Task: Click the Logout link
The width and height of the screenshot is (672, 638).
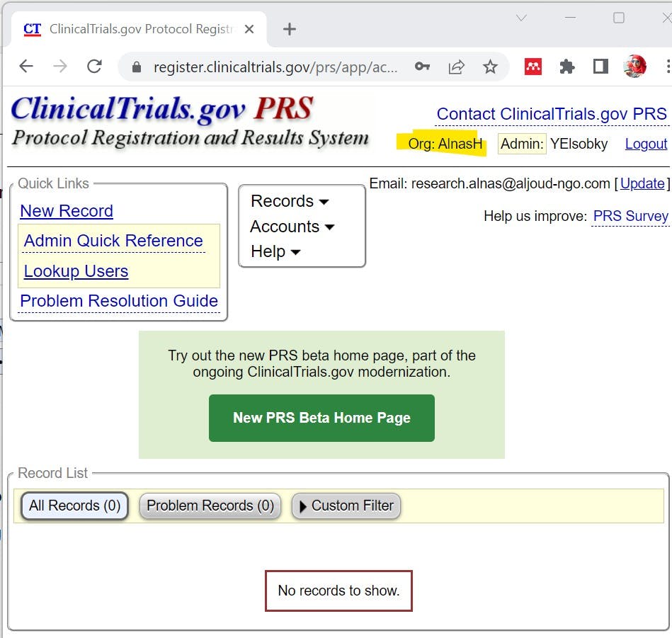Action: click(x=645, y=144)
